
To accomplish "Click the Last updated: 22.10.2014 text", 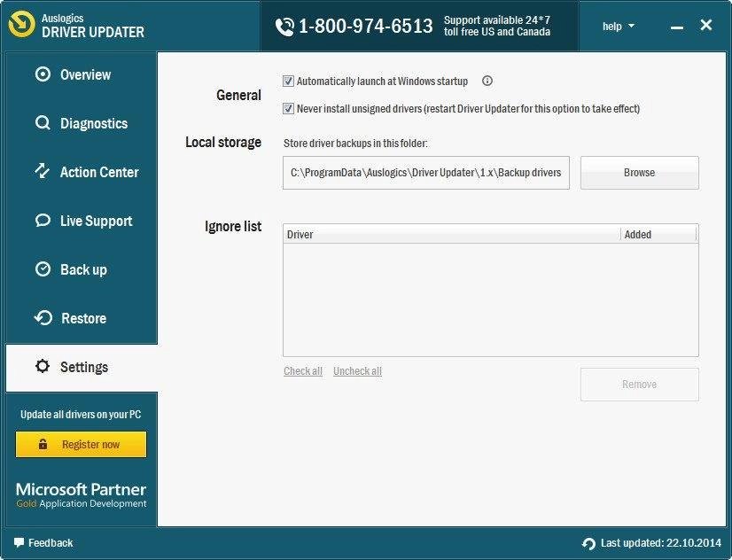I will click(x=661, y=543).
